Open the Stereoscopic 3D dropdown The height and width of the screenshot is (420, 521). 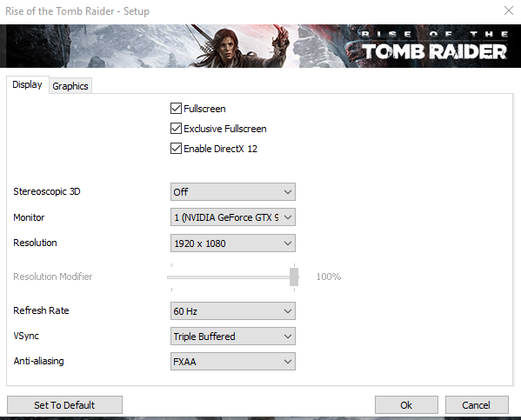coord(232,191)
